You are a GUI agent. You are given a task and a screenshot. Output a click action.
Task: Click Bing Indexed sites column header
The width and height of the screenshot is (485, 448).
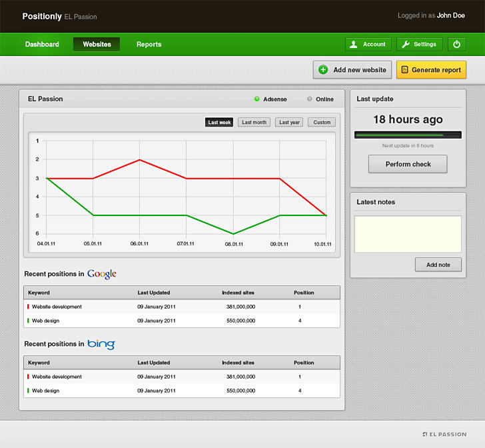click(x=238, y=363)
